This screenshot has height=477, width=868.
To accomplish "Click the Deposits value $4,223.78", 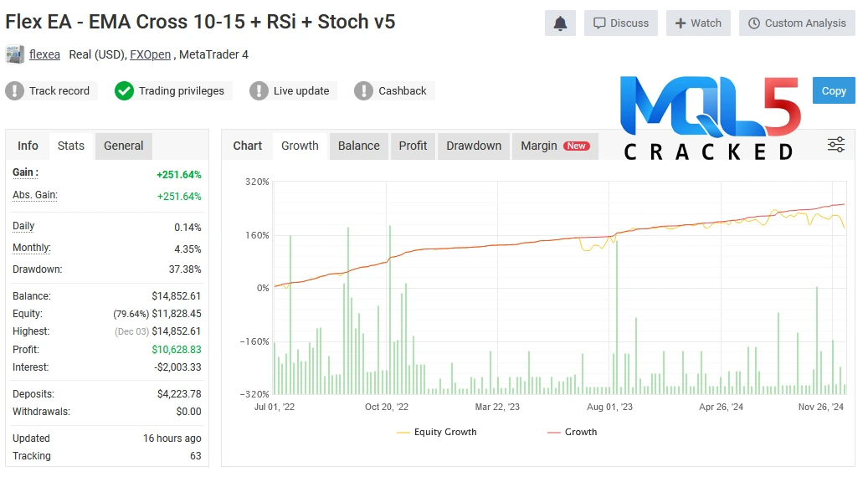I will pos(179,394).
